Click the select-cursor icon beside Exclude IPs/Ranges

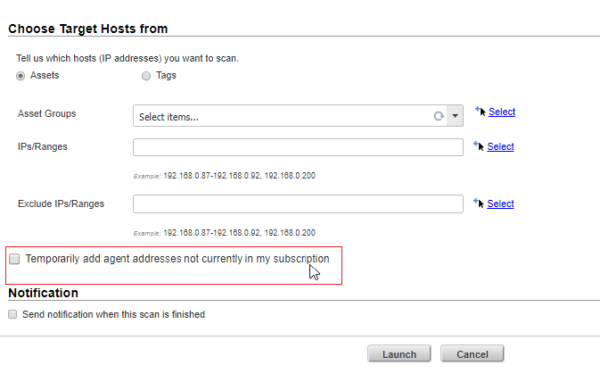pyautogui.click(x=478, y=203)
